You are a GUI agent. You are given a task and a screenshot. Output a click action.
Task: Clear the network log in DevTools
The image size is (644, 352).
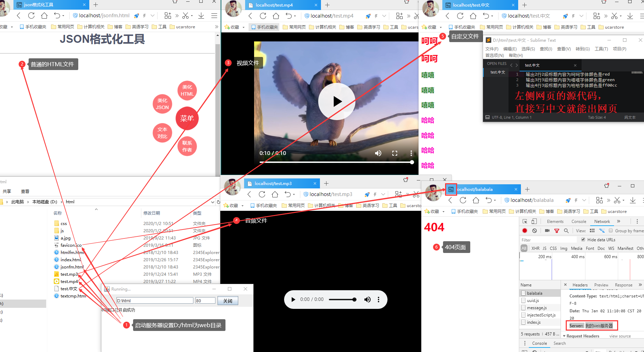[534, 231]
